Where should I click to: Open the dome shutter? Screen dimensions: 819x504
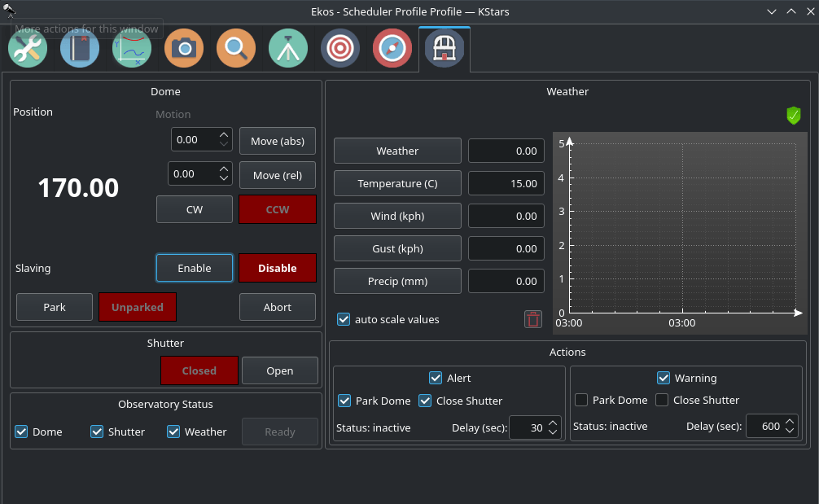coord(280,370)
